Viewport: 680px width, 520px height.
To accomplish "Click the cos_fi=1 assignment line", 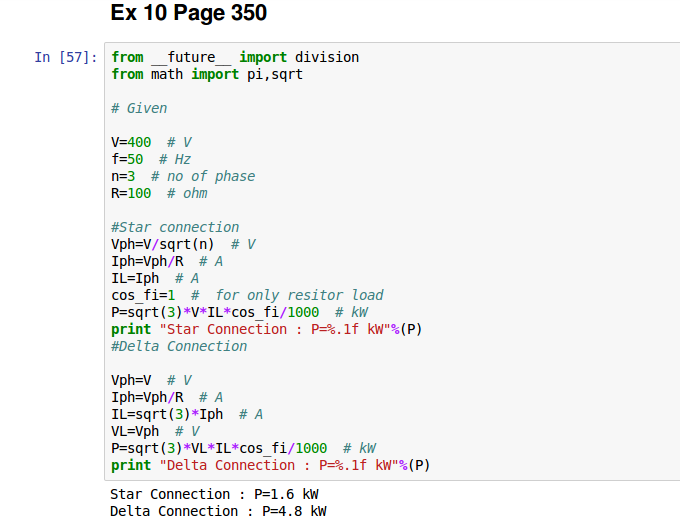I will tap(247, 295).
